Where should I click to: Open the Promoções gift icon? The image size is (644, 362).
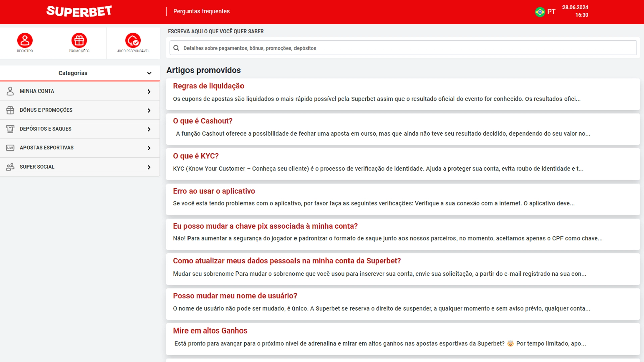pyautogui.click(x=79, y=40)
